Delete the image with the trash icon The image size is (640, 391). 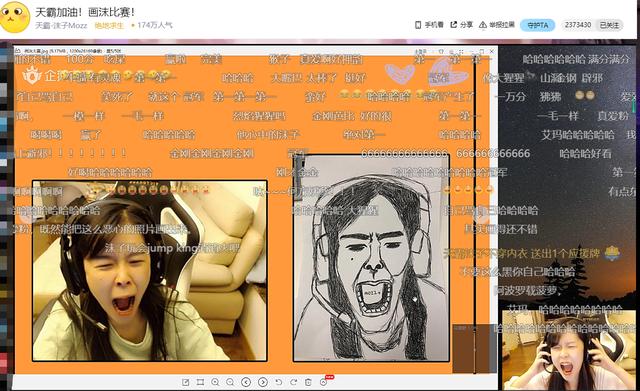tap(308, 382)
